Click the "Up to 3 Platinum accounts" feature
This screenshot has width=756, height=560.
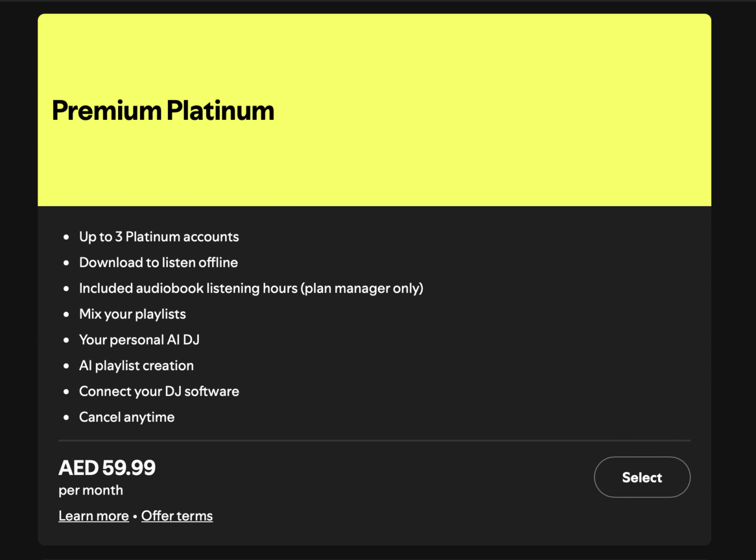click(159, 237)
